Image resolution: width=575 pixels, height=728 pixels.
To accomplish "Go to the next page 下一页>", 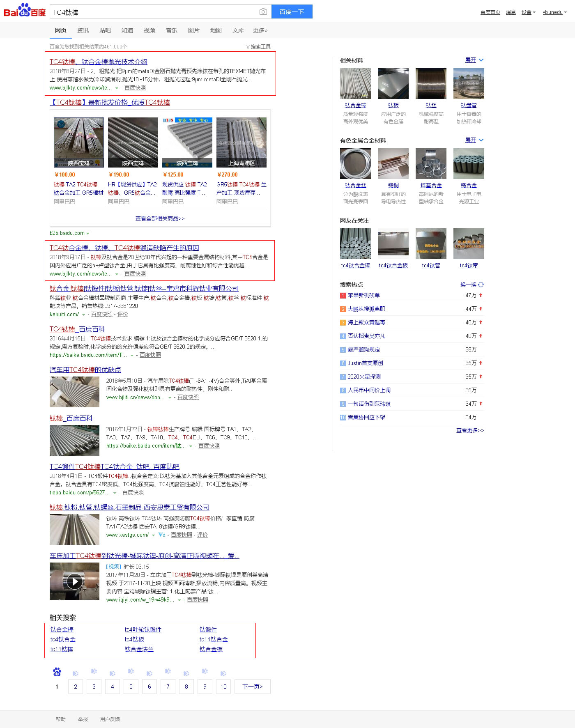I will click(253, 687).
